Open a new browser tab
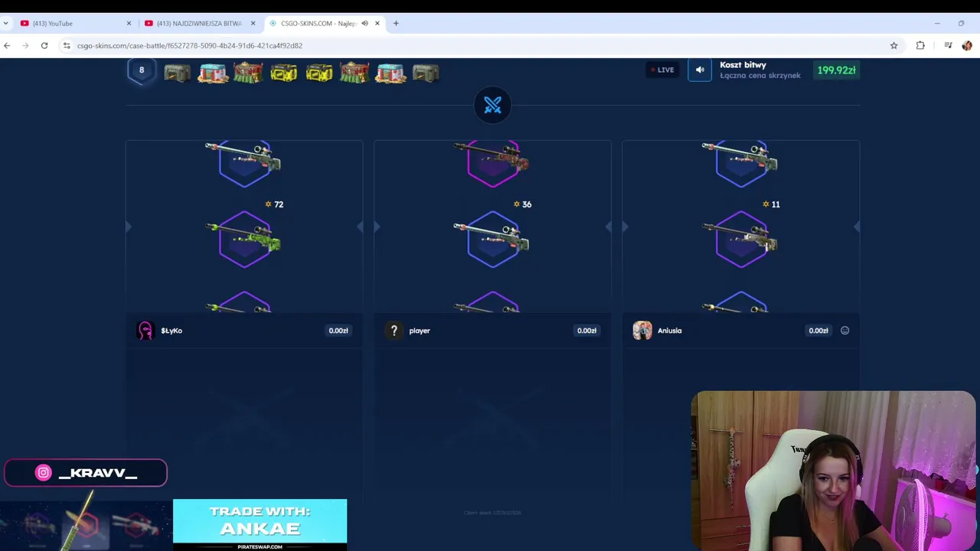 pyautogui.click(x=396, y=23)
